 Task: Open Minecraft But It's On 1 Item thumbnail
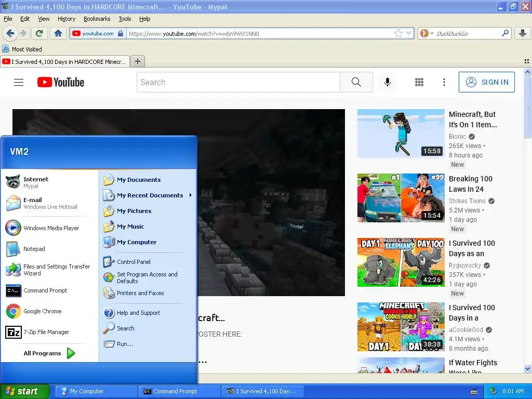point(401,134)
